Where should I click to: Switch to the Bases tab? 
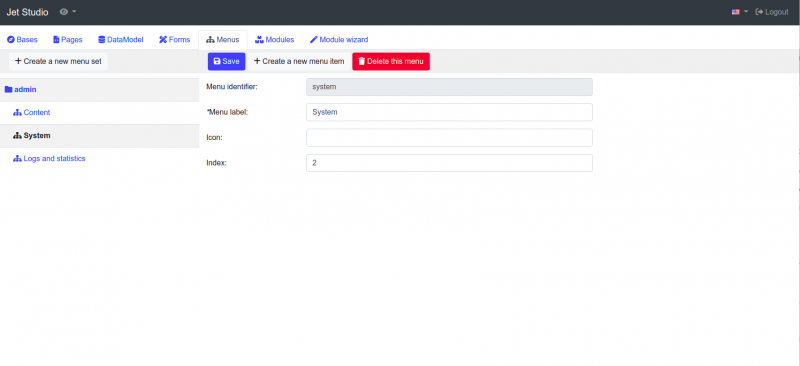(x=22, y=39)
